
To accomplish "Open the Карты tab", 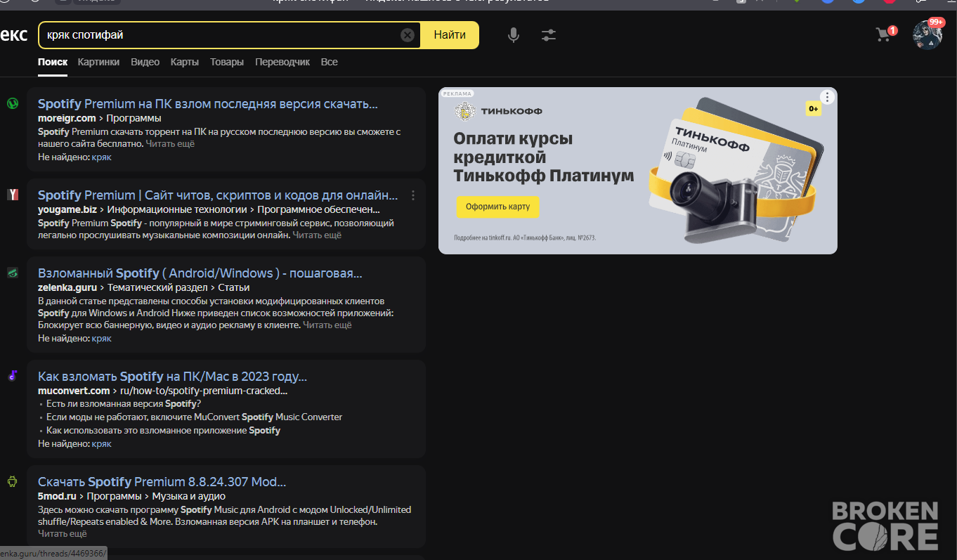I will pyautogui.click(x=184, y=62).
